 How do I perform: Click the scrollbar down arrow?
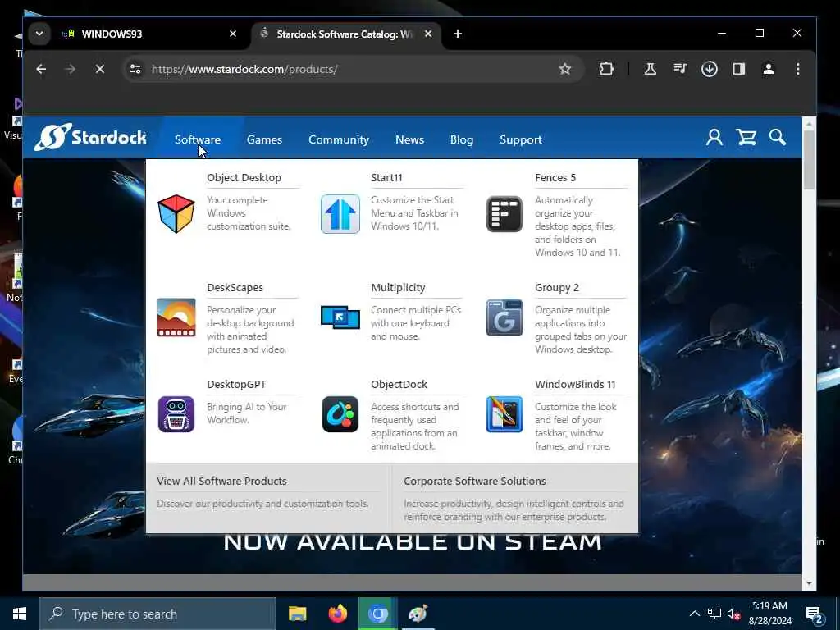coord(809,582)
